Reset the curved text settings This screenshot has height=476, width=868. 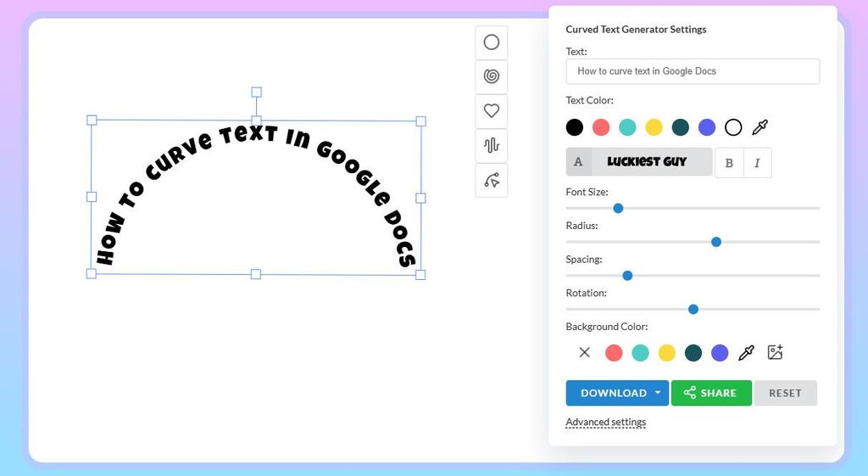[785, 393]
